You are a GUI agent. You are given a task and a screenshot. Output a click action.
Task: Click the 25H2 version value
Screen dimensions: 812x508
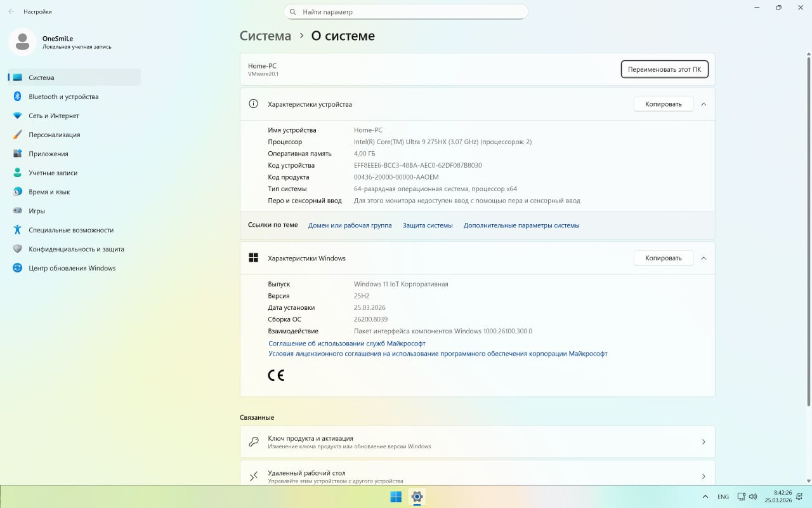coord(362,296)
